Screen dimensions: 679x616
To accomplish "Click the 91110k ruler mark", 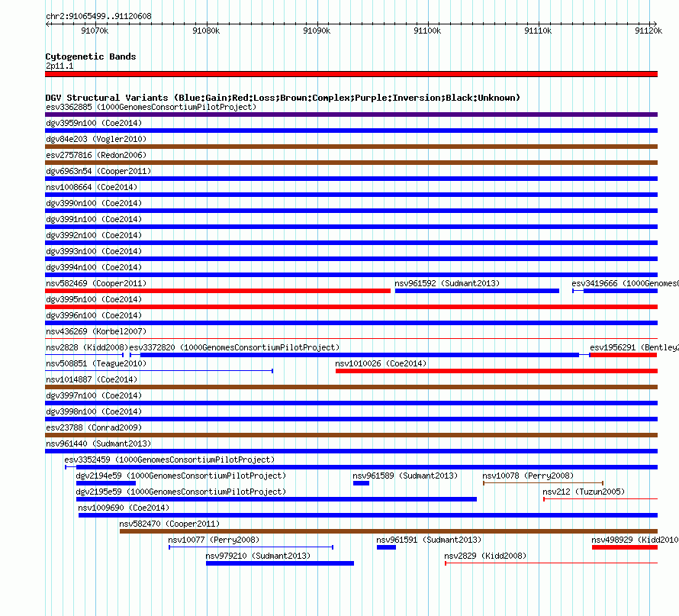I will click(x=538, y=31).
